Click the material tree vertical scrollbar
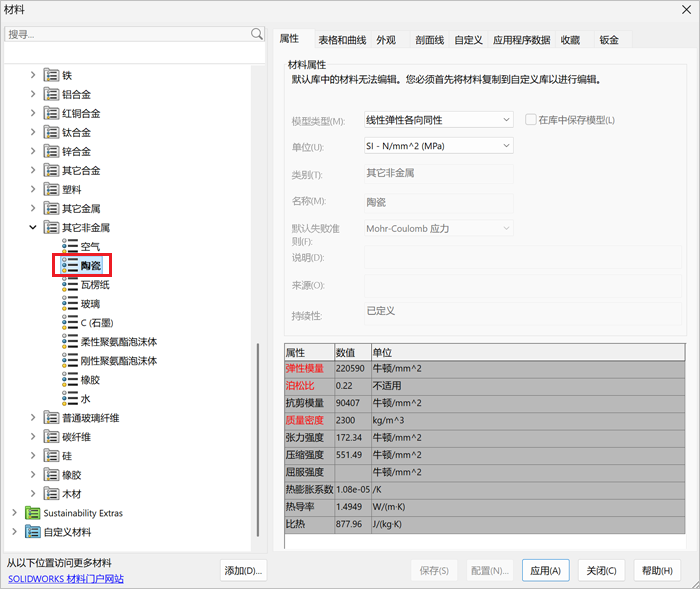The height and width of the screenshot is (589, 700). click(258, 439)
